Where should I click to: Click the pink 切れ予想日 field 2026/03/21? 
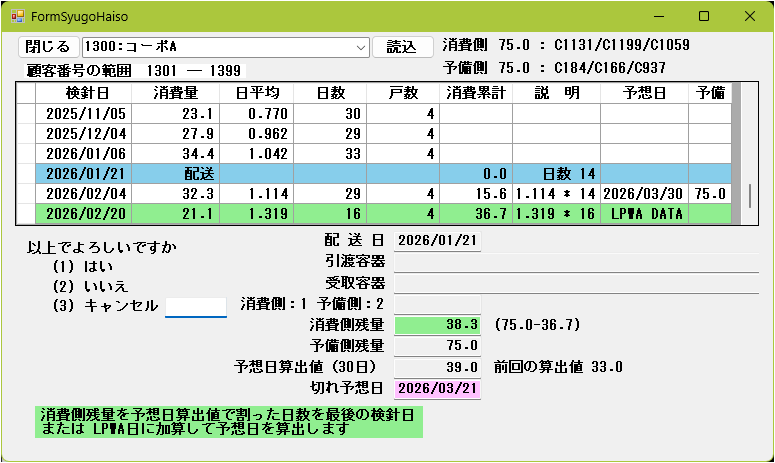pos(438,388)
